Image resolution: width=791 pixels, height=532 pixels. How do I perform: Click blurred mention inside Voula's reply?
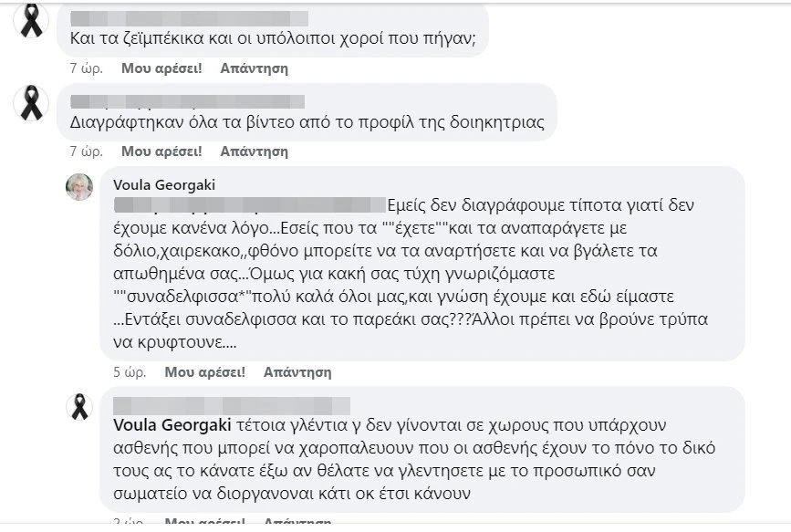tap(250, 205)
